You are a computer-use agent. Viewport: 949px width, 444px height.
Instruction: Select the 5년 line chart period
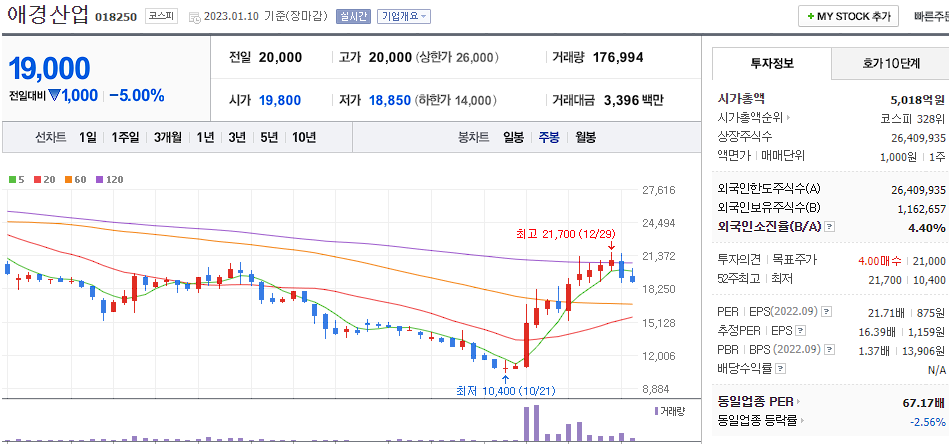pos(269,137)
